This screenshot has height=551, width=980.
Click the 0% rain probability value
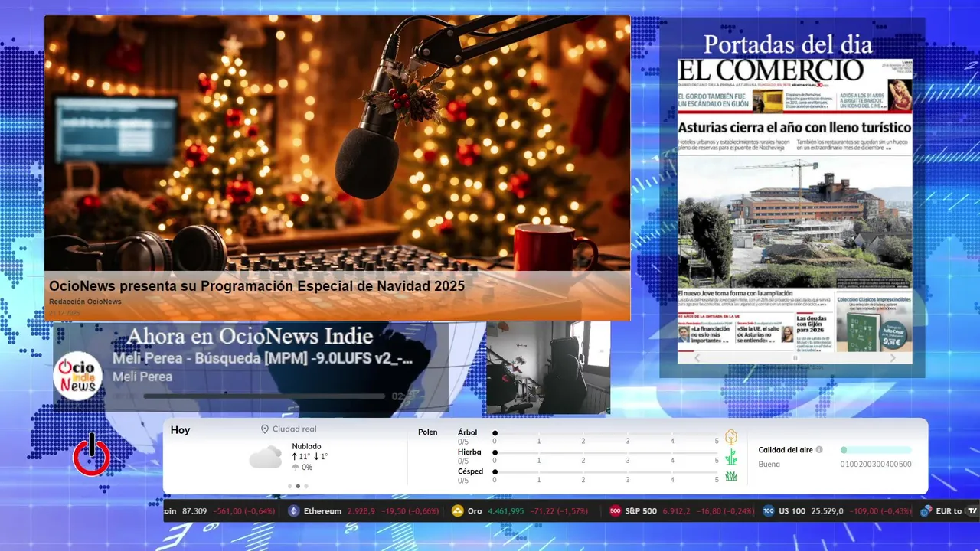(307, 467)
